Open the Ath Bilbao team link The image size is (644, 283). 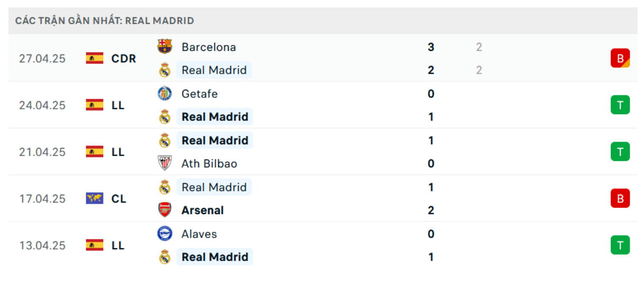[209, 164]
